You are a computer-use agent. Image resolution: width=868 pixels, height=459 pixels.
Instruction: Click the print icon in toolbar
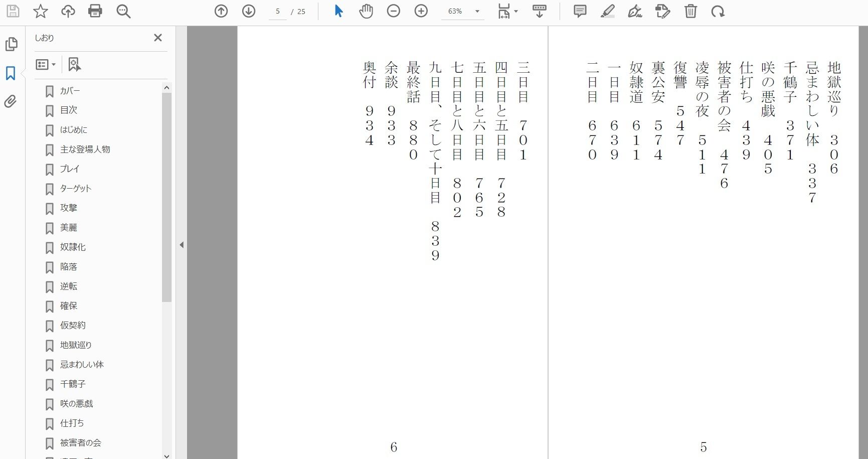[95, 11]
